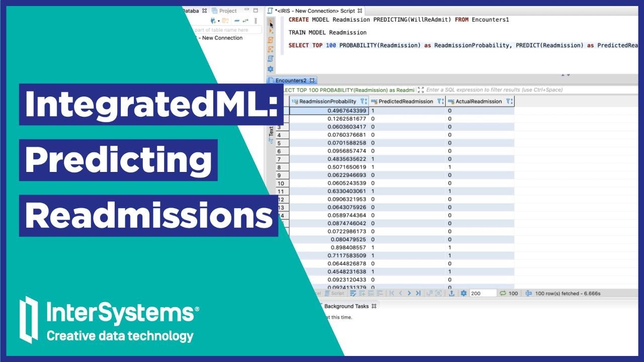Close the Background Tasks tab
The width and height of the screenshot is (644, 362).
(x=374, y=306)
